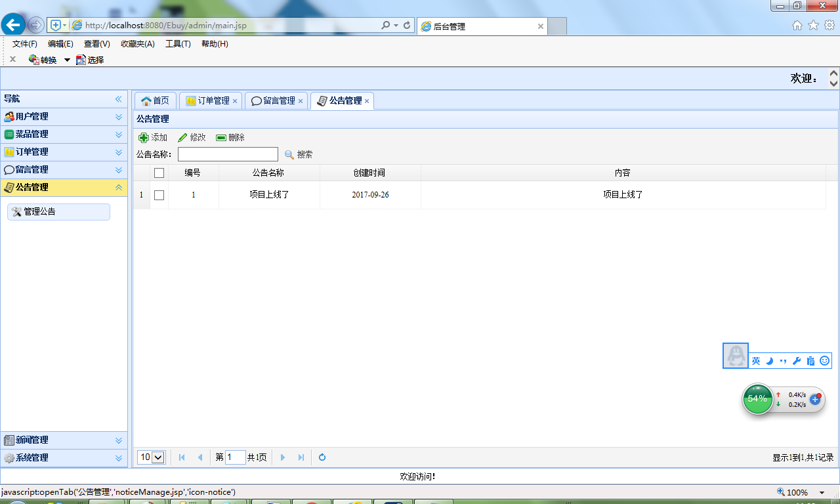Close the 后台管理 browser tab
Viewport: 840px width, 504px height.
pyautogui.click(x=541, y=26)
